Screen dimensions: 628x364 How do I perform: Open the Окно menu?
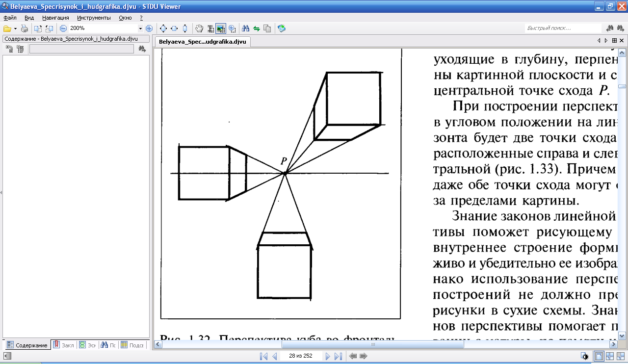pyautogui.click(x=125, y=18)
